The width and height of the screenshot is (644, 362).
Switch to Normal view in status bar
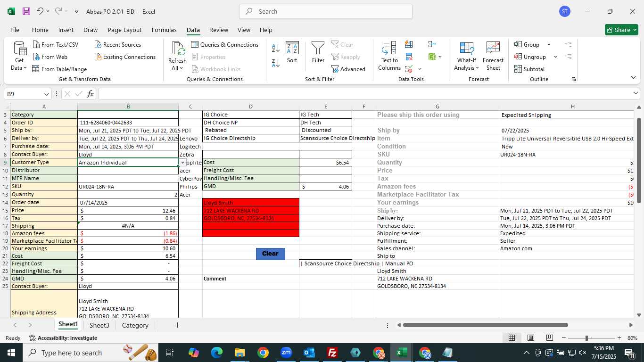(x=512, y=338)
